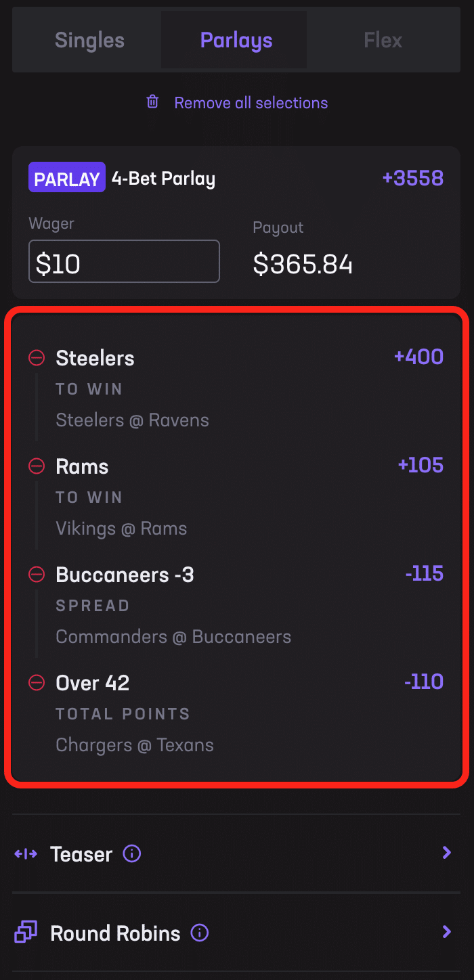Click the Teaser arrows icon
The image size is (474, 980).
coord(26,853)
